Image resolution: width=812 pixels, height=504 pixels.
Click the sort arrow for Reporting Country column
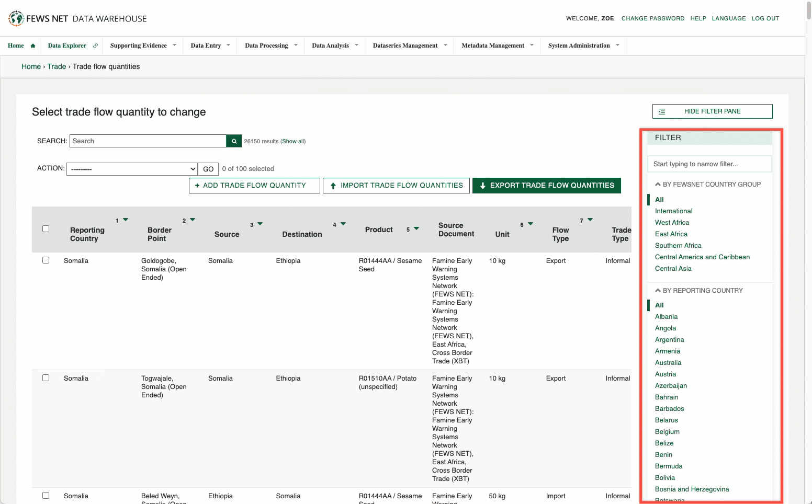pyautogui.click(x=126, y=220)
